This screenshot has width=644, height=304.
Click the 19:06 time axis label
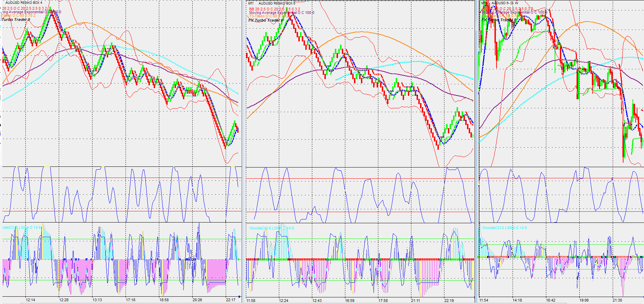(x=584, y=300)
